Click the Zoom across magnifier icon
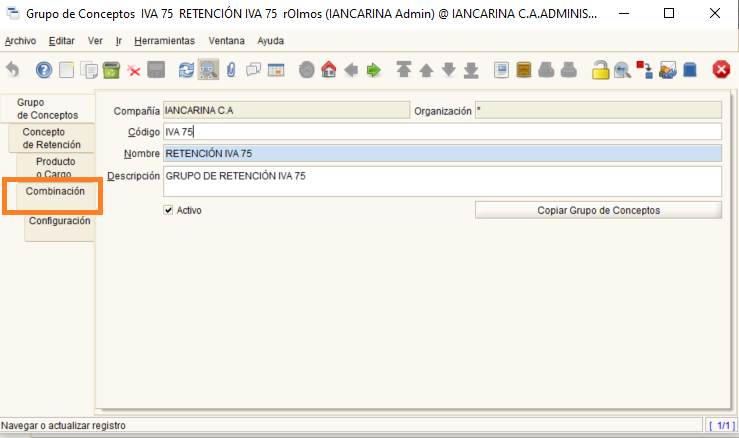The width and height of the screenshot is (739, 438). point(622,70)
